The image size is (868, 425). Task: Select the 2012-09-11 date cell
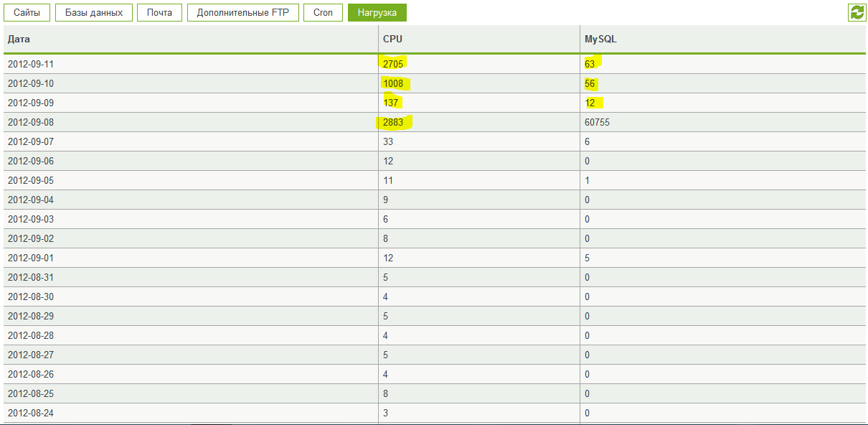point(31,64)
